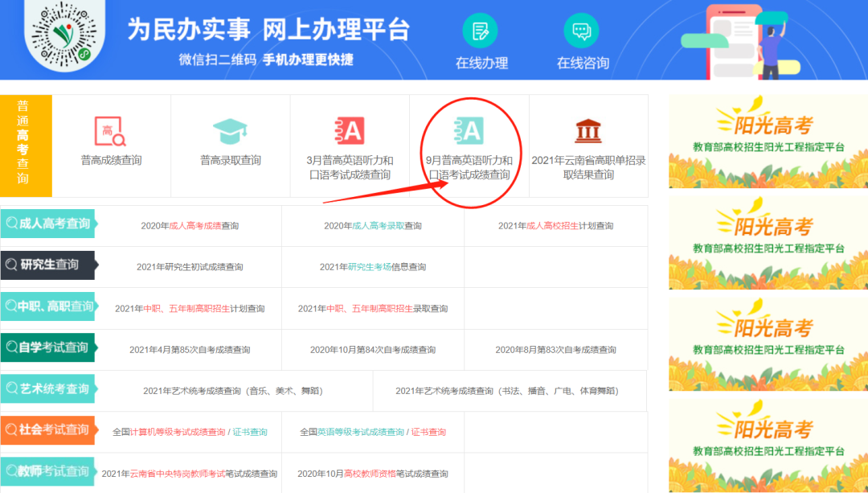
Task: Open the 2020年成人高考成绩查询 link
Action: (x=190, y=226)
